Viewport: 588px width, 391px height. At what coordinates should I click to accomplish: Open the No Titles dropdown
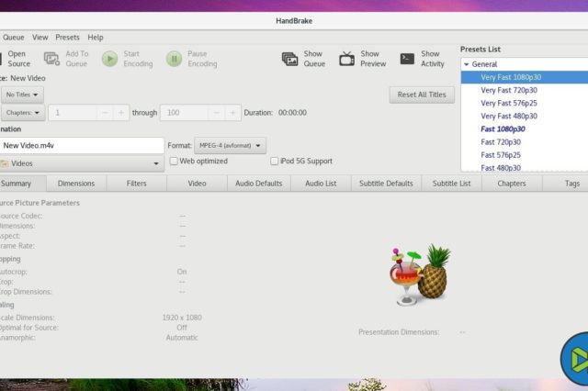point(22,95)
